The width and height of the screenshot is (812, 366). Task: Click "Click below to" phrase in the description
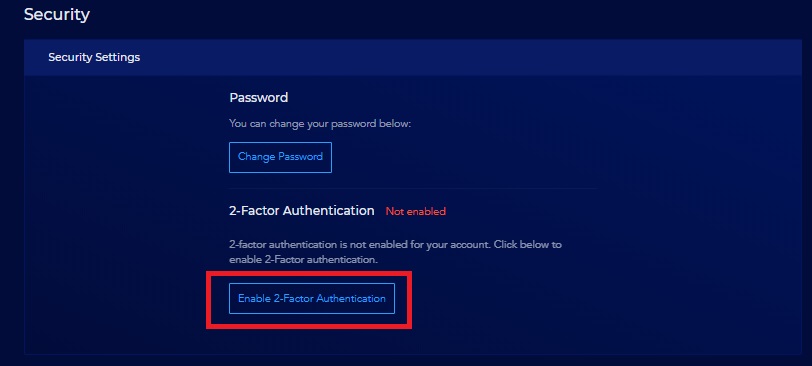(528, 244)
